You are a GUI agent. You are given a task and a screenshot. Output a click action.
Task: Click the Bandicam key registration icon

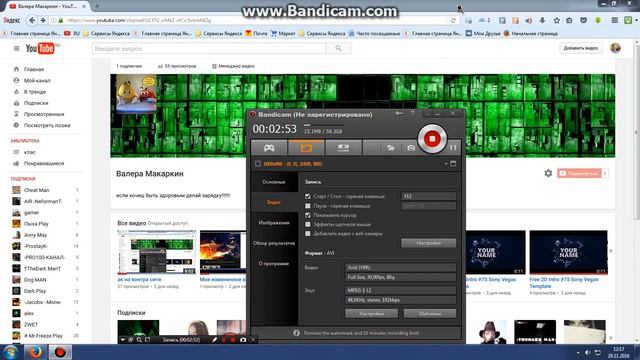pos(399,113)
